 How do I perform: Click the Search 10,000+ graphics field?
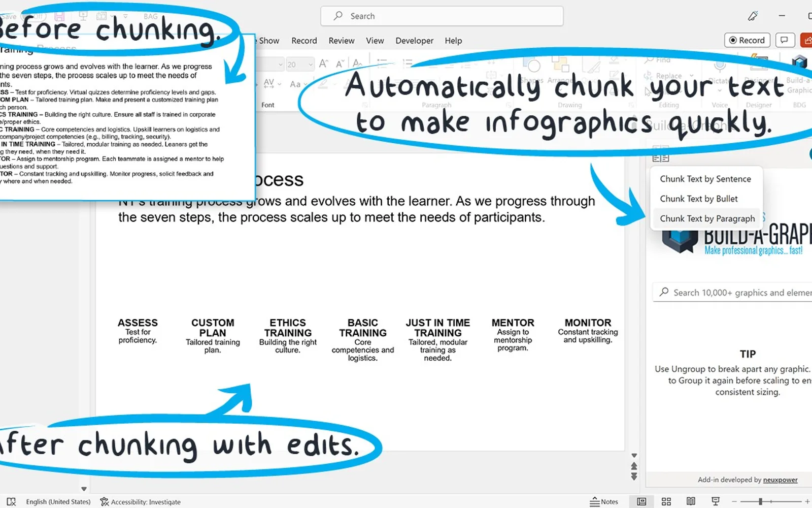pos(733,293)
